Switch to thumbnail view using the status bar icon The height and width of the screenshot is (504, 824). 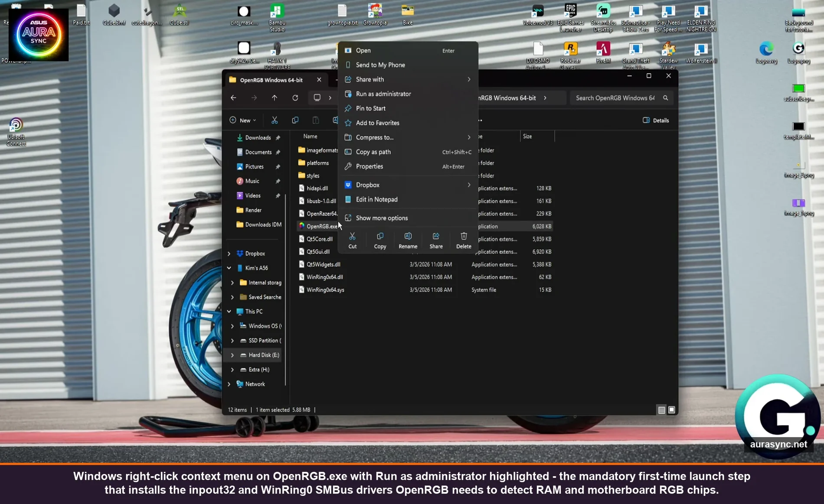[671, 410]
